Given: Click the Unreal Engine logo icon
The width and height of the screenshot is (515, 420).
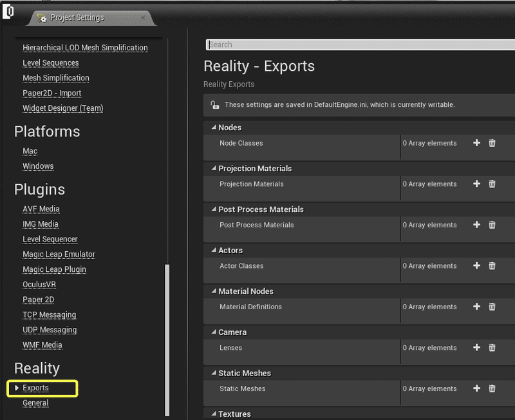Looking at the screenshot, I should coord(8,12).
